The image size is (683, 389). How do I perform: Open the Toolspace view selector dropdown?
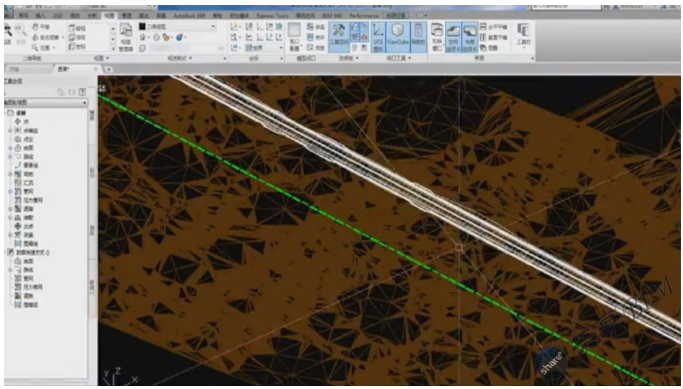45,102
